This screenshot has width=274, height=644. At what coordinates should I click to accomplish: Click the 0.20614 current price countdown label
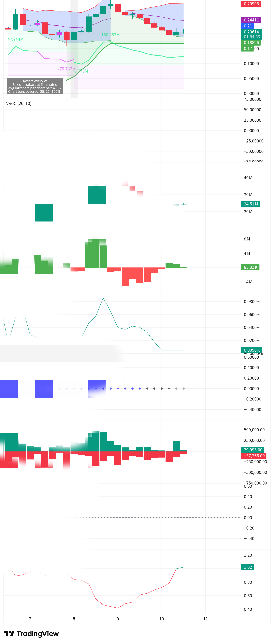coord(251,34)
